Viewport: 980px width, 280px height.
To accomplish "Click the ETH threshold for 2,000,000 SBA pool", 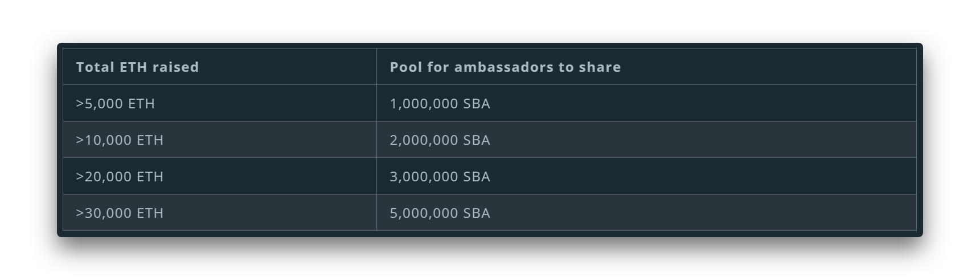I will tap(120, 140).
